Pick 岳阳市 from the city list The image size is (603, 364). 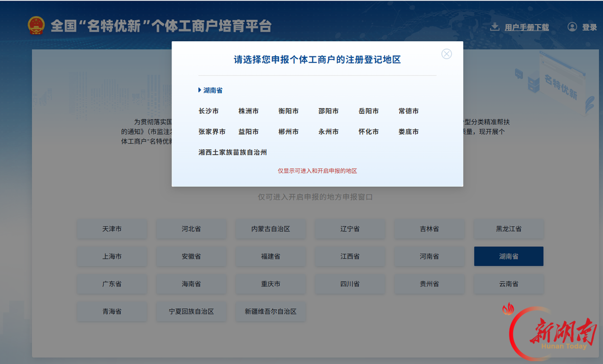[x=368, y=111]
